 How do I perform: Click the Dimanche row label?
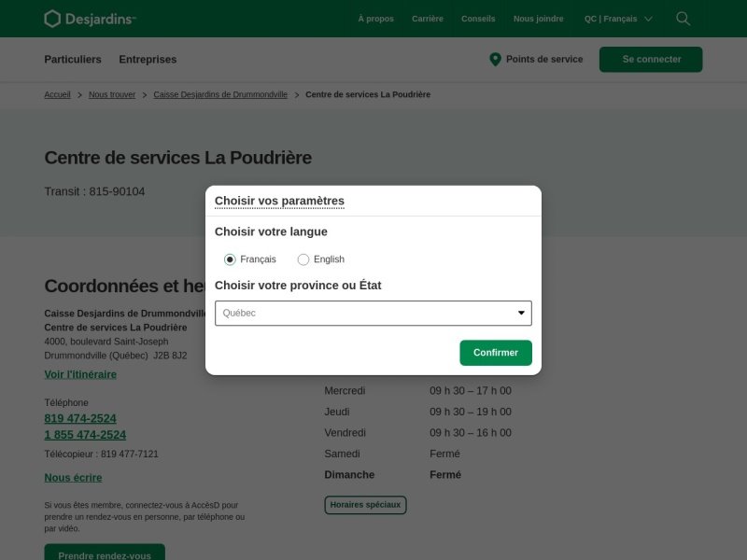click(349, 475)
